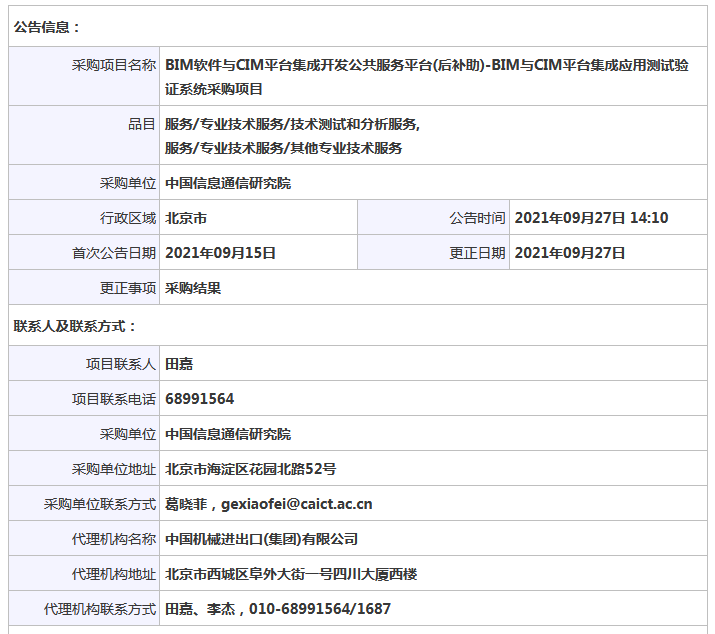
Task: Click the 品目 label cell
Action: point(84,135)
